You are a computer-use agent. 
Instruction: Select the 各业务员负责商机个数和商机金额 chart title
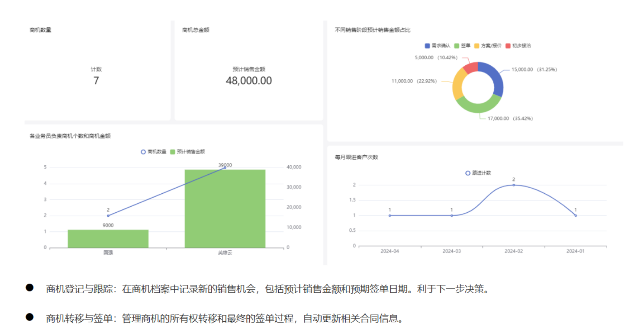click(x=71, y=135)
